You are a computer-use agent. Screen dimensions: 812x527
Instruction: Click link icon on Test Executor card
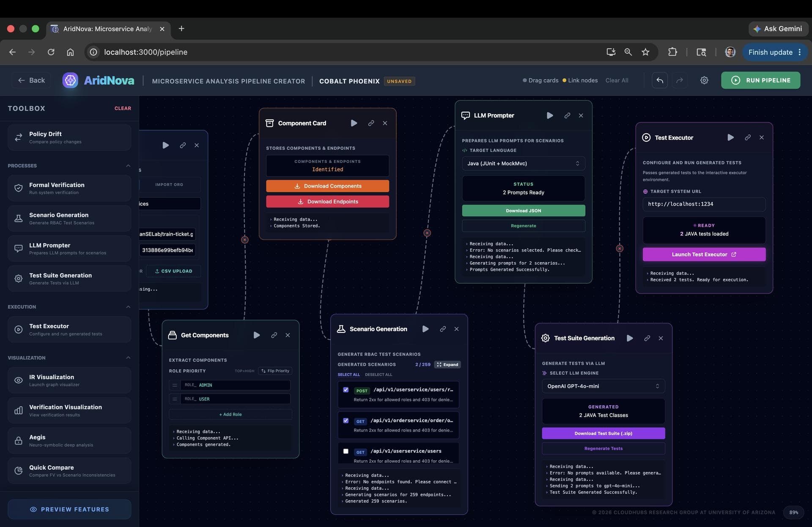pos(748,137)
